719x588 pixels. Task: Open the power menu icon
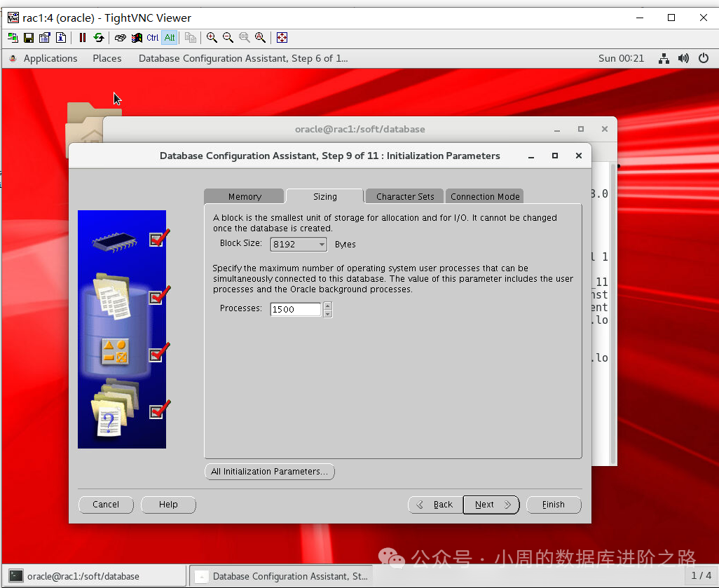pyautogui.click(x=704, y=58)
